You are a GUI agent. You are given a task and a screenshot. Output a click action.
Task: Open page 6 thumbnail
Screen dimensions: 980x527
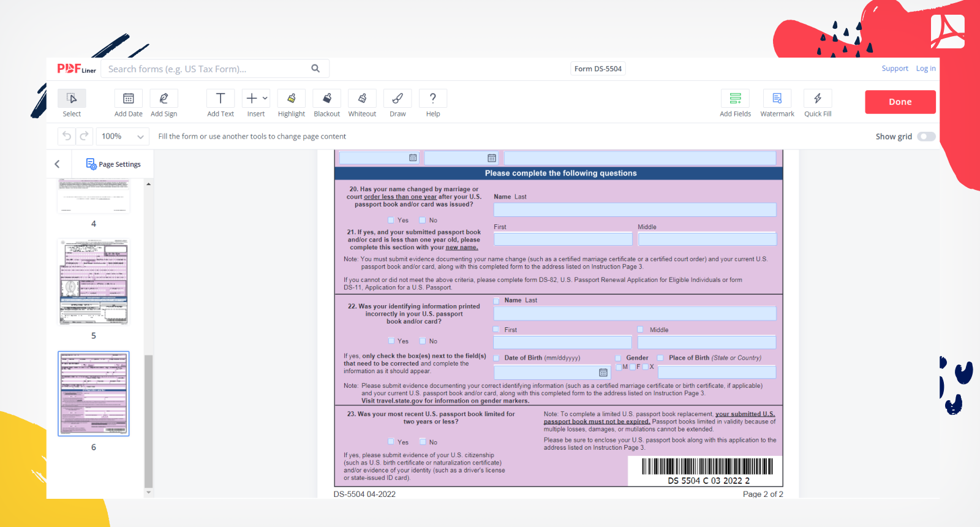[94, 393]
